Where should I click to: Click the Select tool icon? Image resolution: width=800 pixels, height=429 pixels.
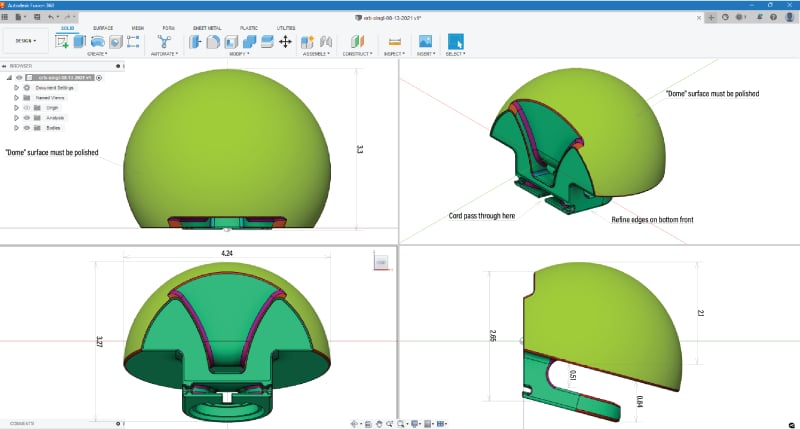coord(456,41)
